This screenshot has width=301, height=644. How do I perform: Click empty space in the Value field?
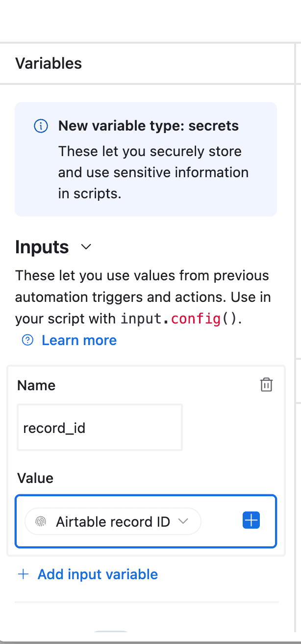point(221,521)
